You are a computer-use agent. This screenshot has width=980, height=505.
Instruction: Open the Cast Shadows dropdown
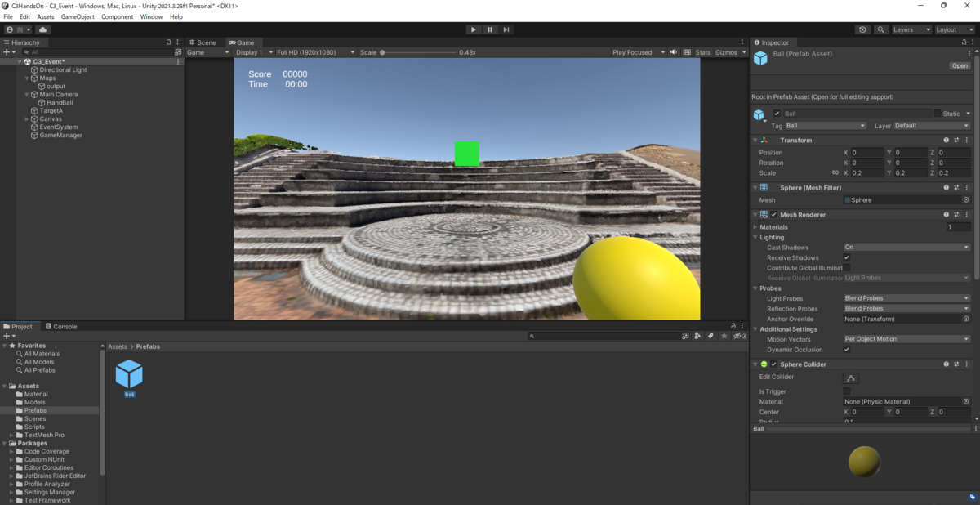(x=906, y=247)
